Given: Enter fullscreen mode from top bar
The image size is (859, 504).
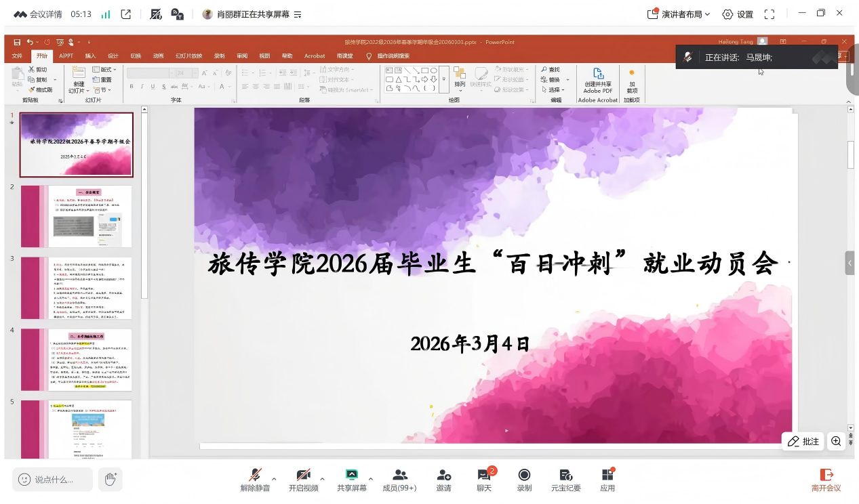Looking at the screenshot, I should click(x=770, y=14).
